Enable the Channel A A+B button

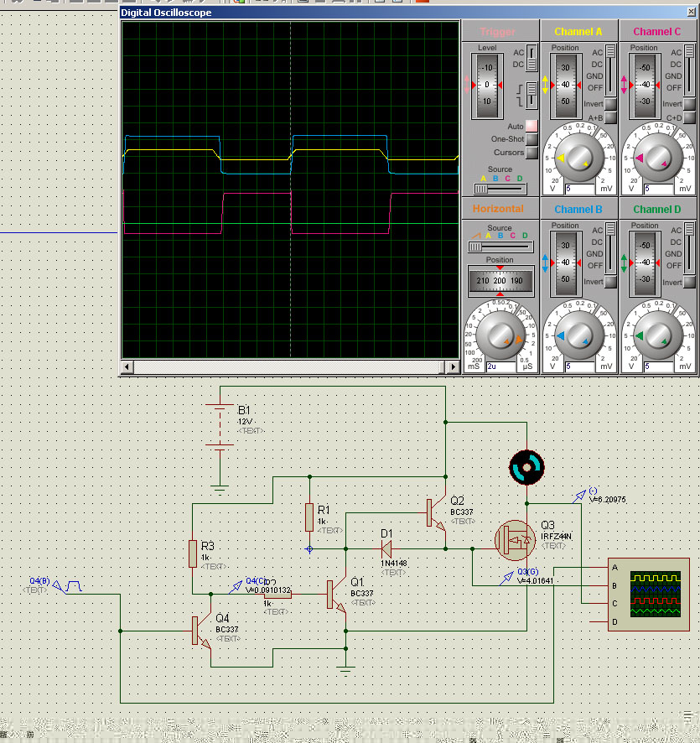tap(611, 118)
